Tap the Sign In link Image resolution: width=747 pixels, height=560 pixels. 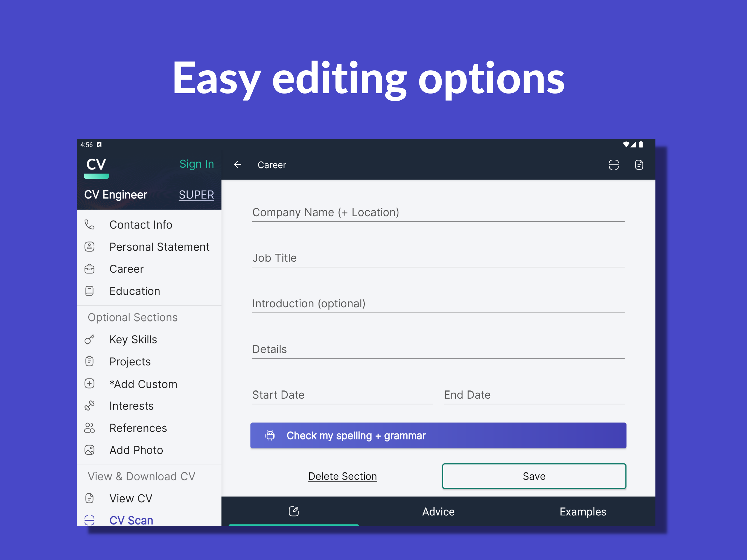coord(197,164)
